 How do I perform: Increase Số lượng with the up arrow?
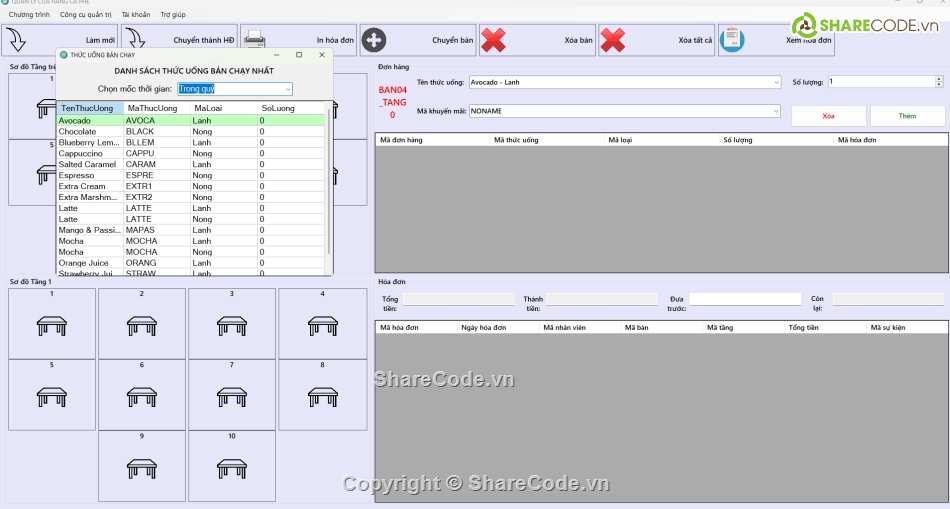[x=938, y=79]
